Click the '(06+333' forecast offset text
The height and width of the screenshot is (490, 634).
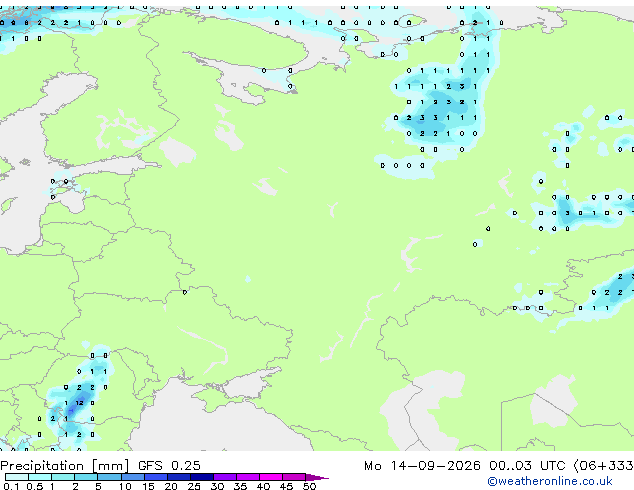[x=604, y=466]
